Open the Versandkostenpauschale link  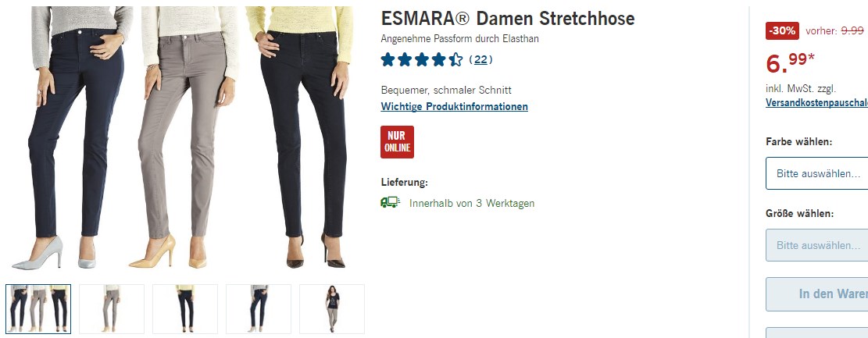click(x=816, y=102)
